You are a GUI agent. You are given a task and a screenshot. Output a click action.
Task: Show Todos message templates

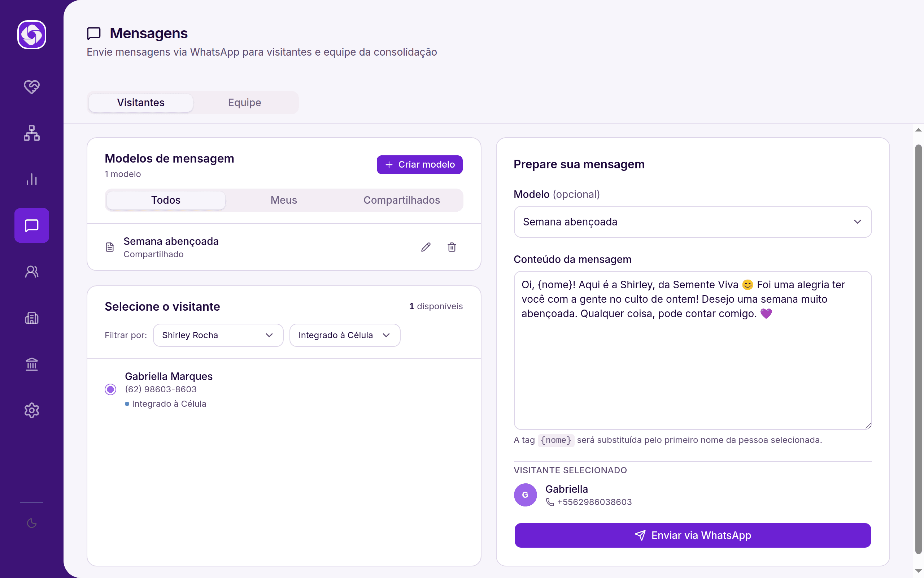[x=166, y=200]
